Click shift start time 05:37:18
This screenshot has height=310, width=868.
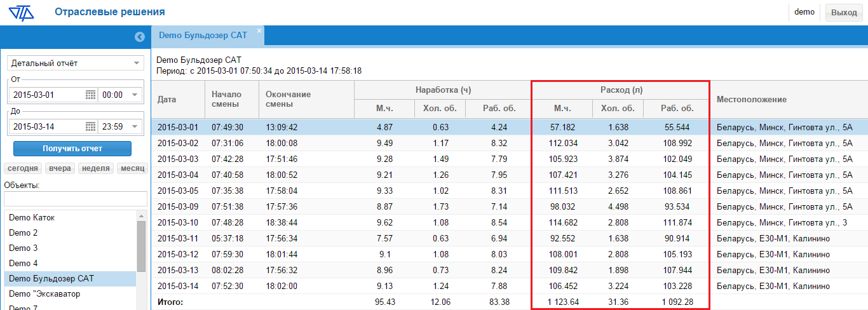[x=227, y=238]
